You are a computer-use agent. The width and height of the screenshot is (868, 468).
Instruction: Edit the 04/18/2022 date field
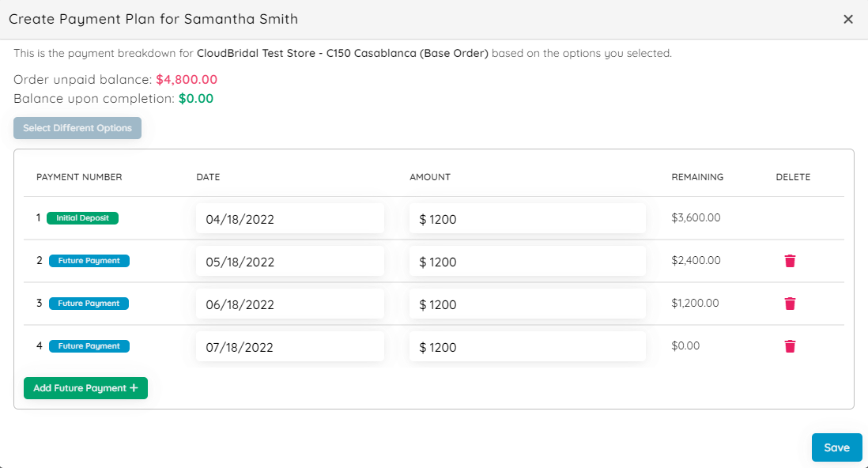click(x=290, y=219)
